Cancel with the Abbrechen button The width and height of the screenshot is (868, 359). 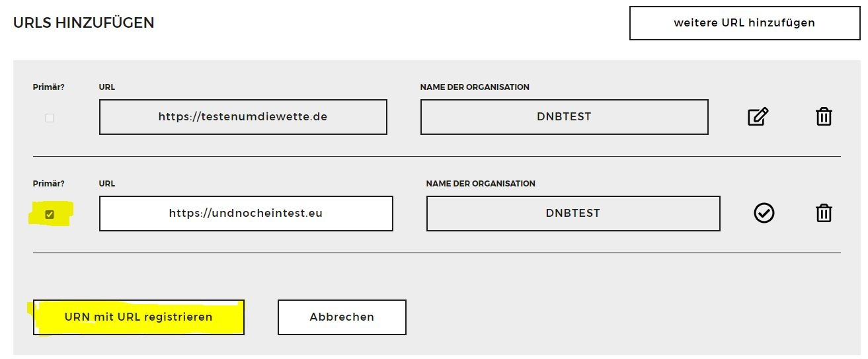342,317
